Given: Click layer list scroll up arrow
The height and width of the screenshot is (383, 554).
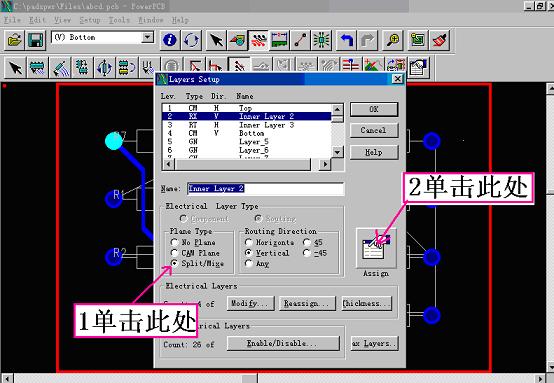Looking at the screenshot, I should [x=337, y=110].
